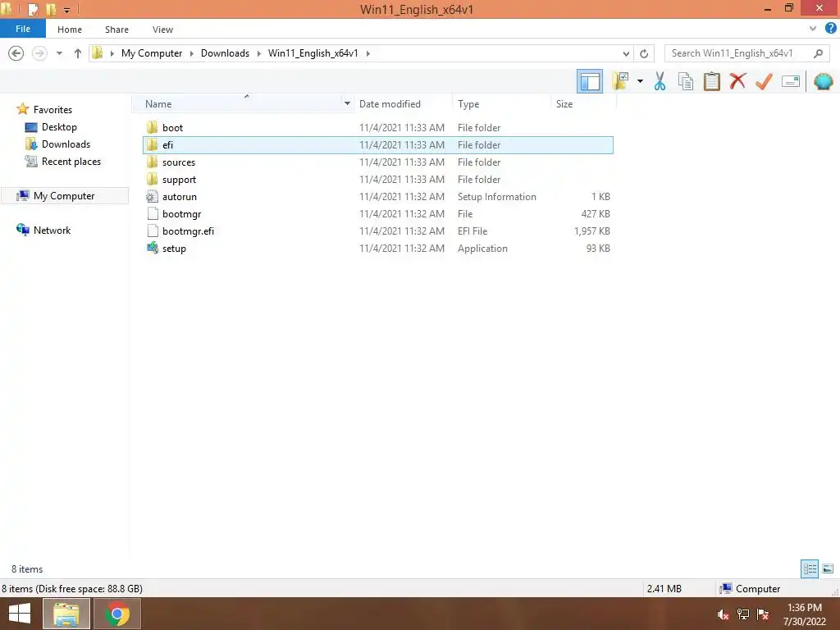
Task: Click Downloads in the address path
Action: (x=225, y=53)
